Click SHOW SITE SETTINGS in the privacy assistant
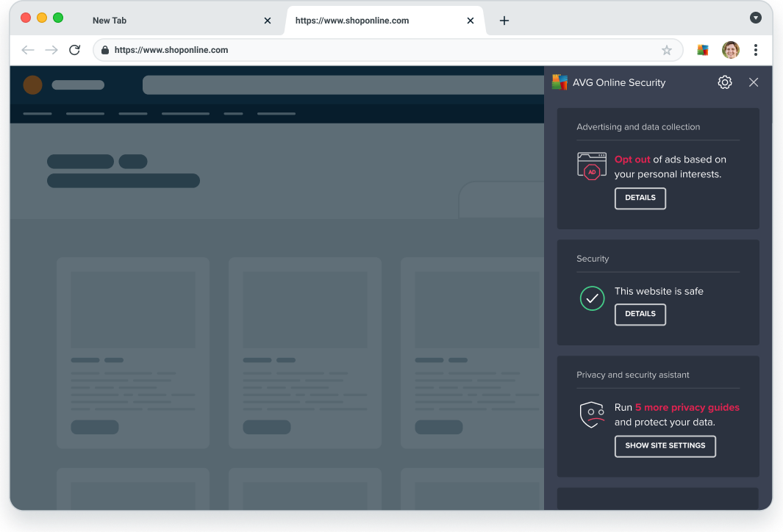 click(665, 446)
